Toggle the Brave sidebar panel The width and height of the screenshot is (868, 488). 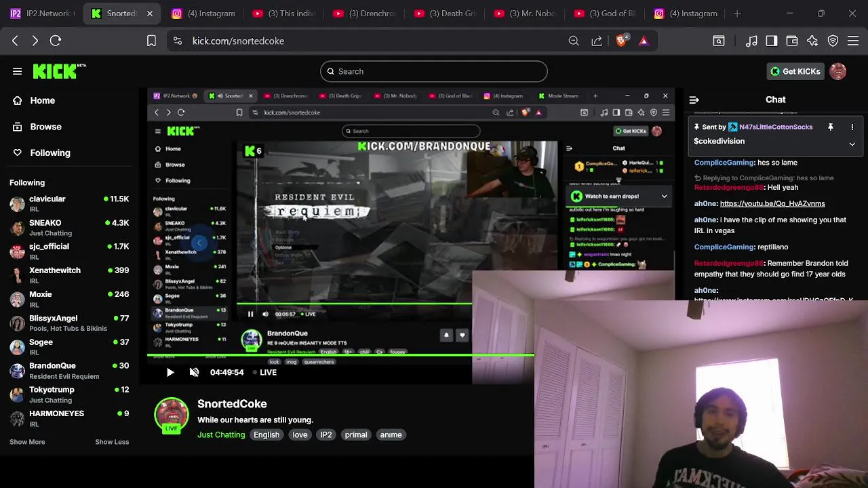(772, 41)
